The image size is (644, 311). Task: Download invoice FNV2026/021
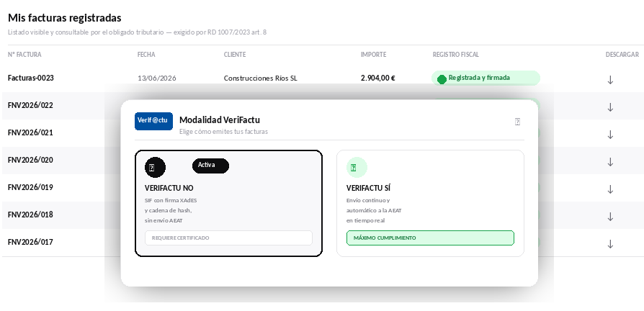[x=610, y=135]
